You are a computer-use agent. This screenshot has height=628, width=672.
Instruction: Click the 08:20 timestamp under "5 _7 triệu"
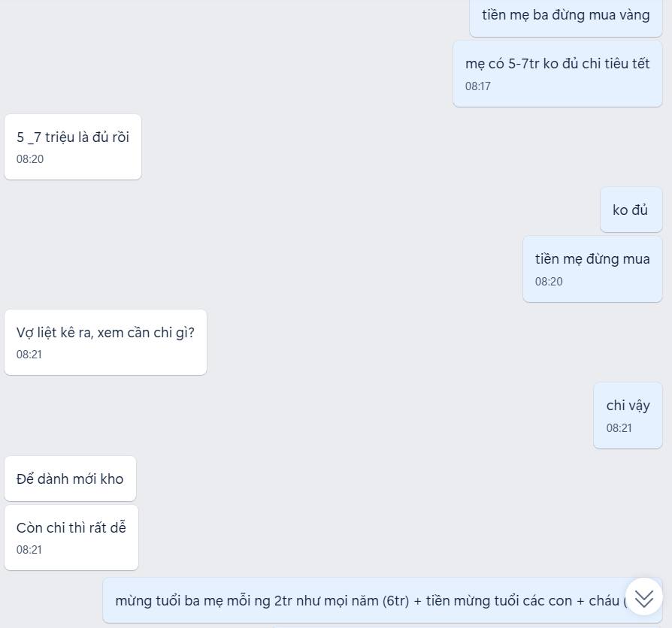[x=30, y=159]
